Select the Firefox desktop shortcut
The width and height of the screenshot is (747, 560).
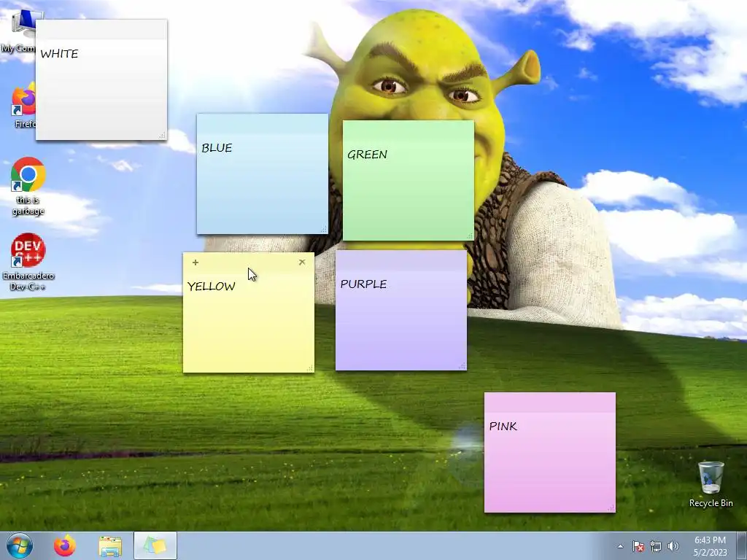tap(24, 105)
